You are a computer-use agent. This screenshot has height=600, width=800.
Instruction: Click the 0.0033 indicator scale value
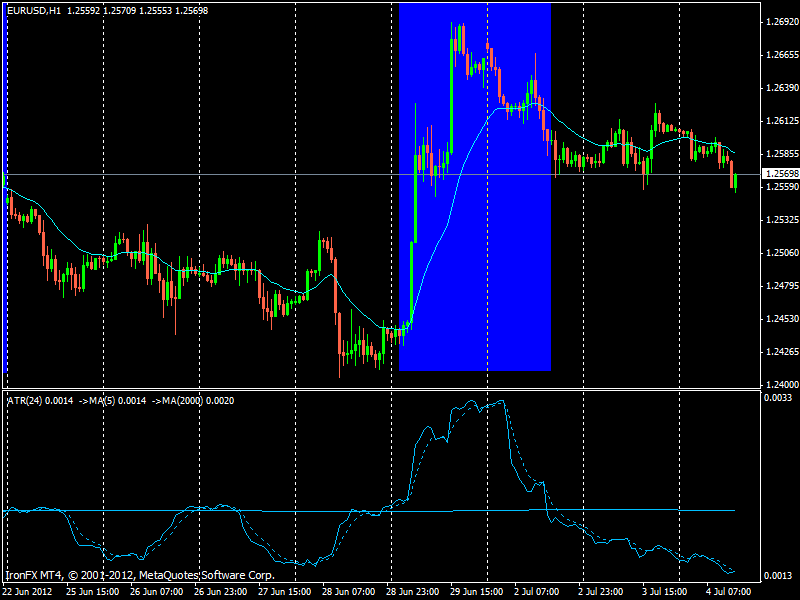click(x=779, y=398)
